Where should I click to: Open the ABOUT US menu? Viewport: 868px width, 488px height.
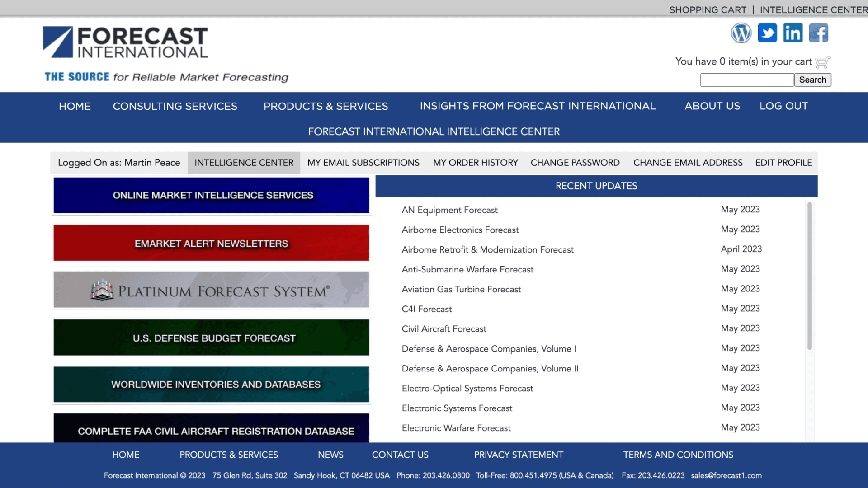point(712,106)
